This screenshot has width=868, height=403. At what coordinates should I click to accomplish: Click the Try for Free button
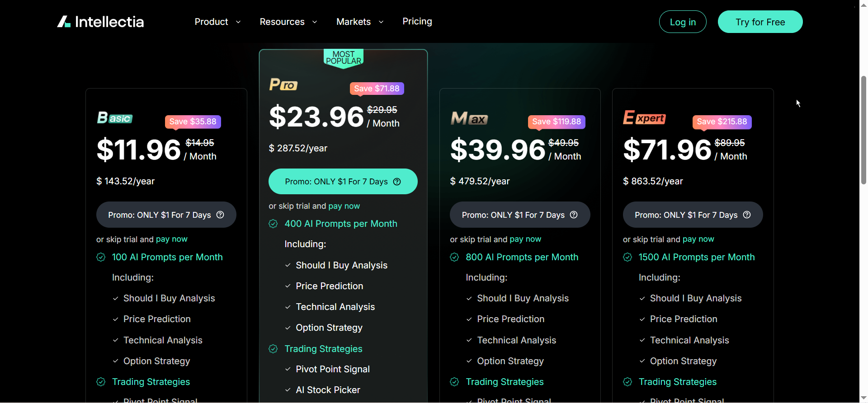(760, 22)
